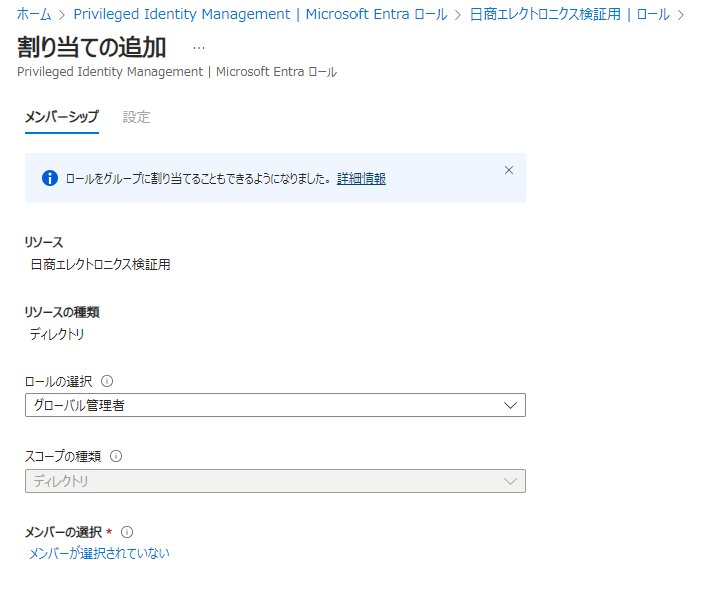Viewport: 712px width, 606px height.
Task: Navigate to Privileged Identity Management breadcrumb
Action: tap(260, 15)
